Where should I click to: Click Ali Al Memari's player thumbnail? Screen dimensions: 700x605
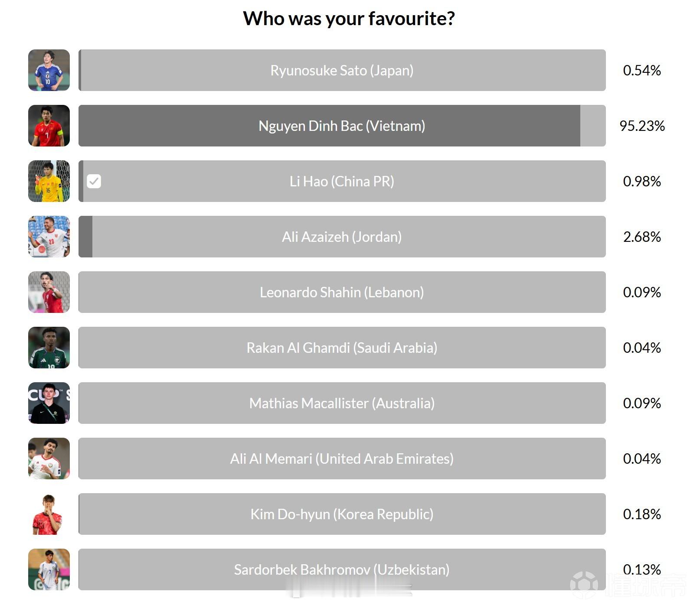[x=49, y=459]
